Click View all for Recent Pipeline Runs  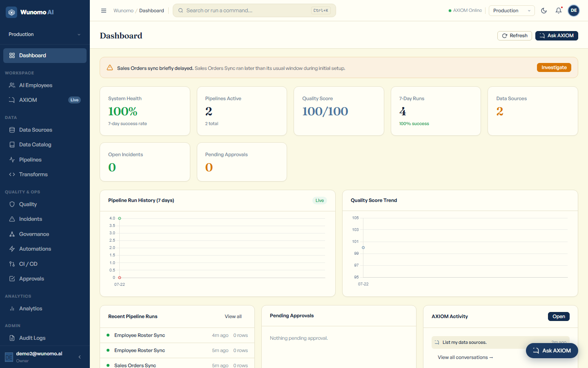tap(233, 316)
